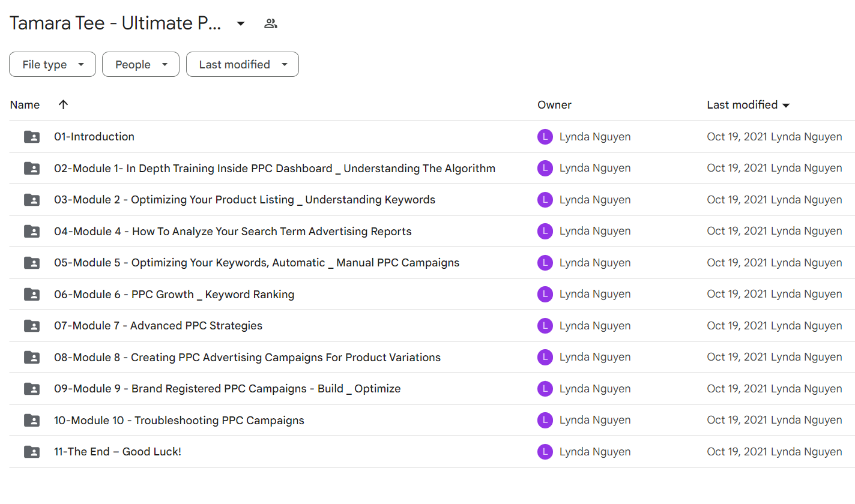Select the 01-Introduction folder name
Image resolution: width=855 pixels, height=504 pixels.
94,137
